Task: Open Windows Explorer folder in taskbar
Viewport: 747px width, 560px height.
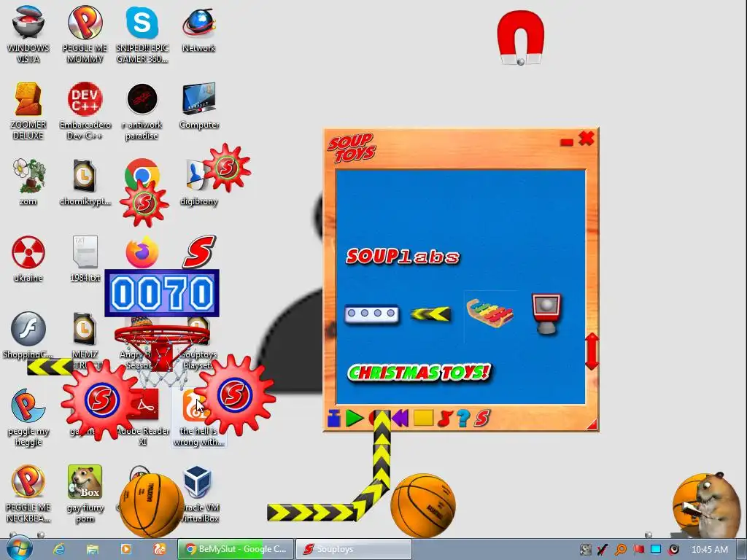Action: [93, 549]
